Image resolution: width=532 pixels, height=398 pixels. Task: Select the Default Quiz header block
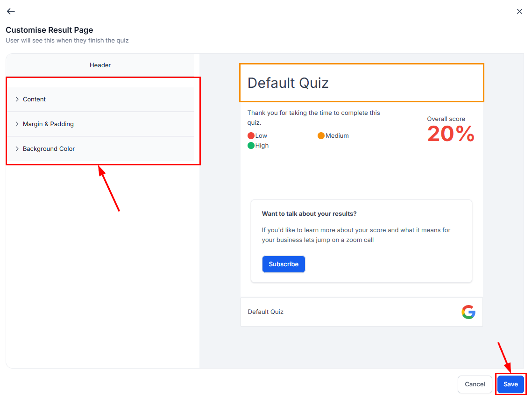click(362, 83)
